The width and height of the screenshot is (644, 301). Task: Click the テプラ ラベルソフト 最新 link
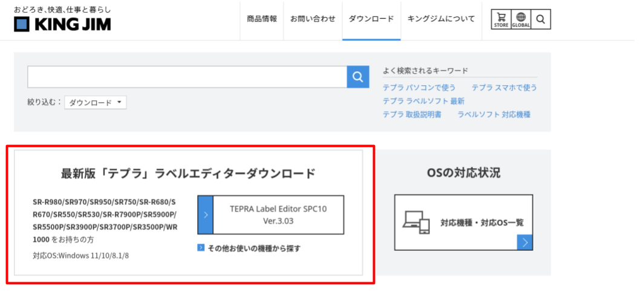(423, 101)
